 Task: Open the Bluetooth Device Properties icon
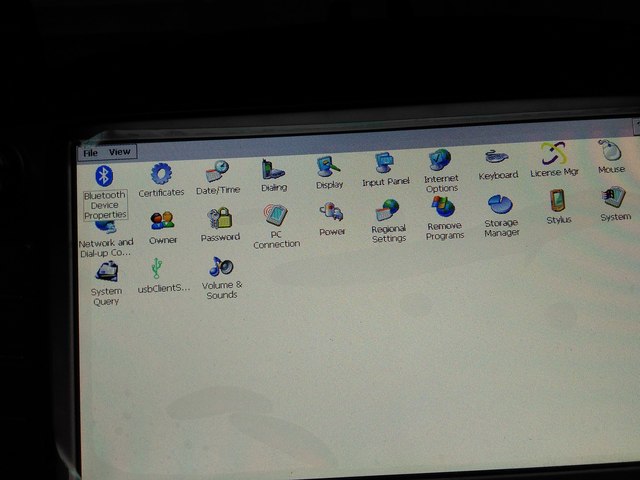104,176
